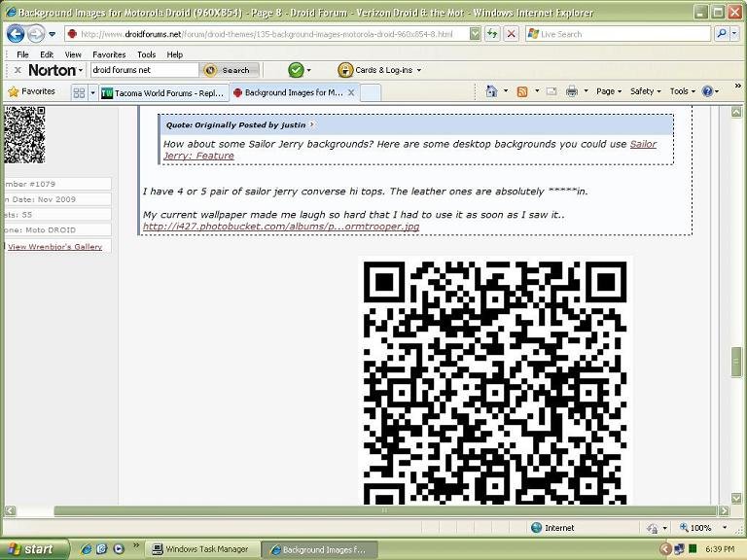Click the vertical scrollbar thumb
747x560 pixels.
click(736, 362)
